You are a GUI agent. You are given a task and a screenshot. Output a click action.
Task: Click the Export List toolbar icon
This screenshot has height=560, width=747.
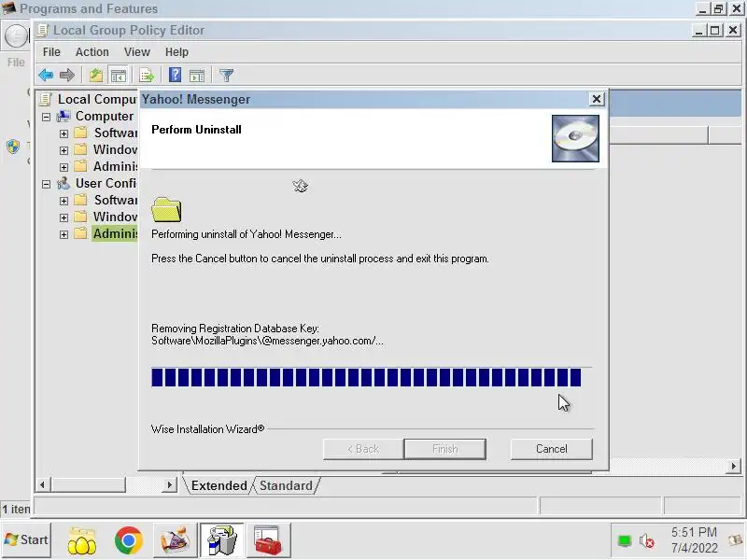[147, 75]
